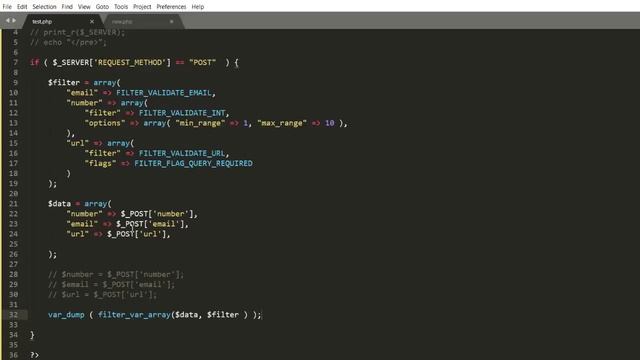This screenshot has width=640, height=360.
Task: Click $_POST['email'] on line 23
Action: pyautogui.click(x=152, y=224)
